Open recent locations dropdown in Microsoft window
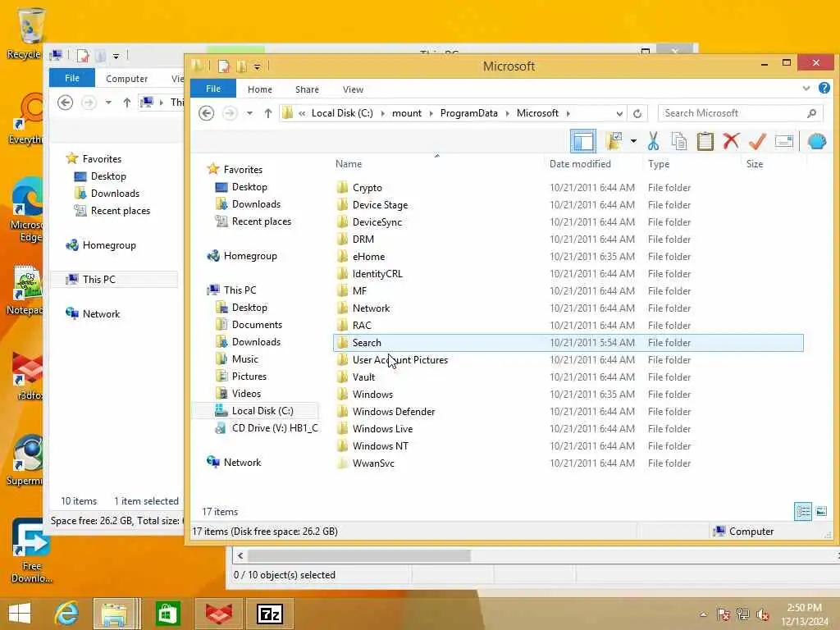840x630 pixels. tap(249, 113)
